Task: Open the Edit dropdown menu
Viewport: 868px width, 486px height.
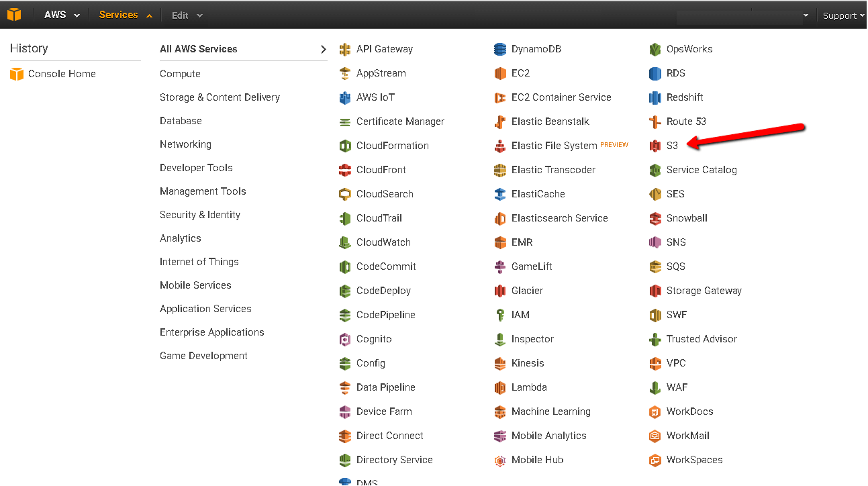Action: (187, 15)
